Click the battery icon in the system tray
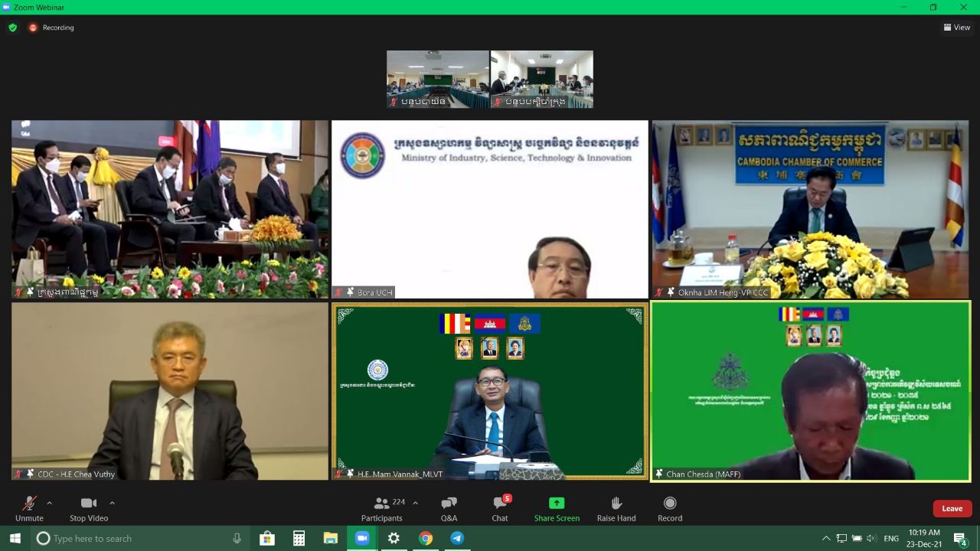Viewport: 980px width, 551px height. point(857,539)
